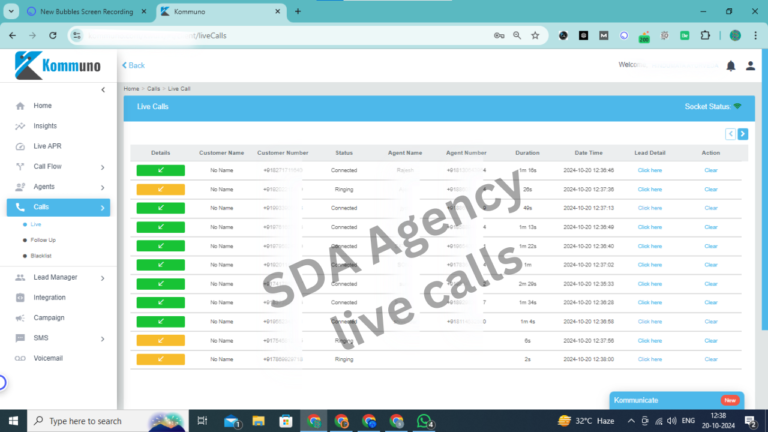Expand the Agents submenu chevron
The width and height of the screenshot is (768, 432).
tap(102, 187)
